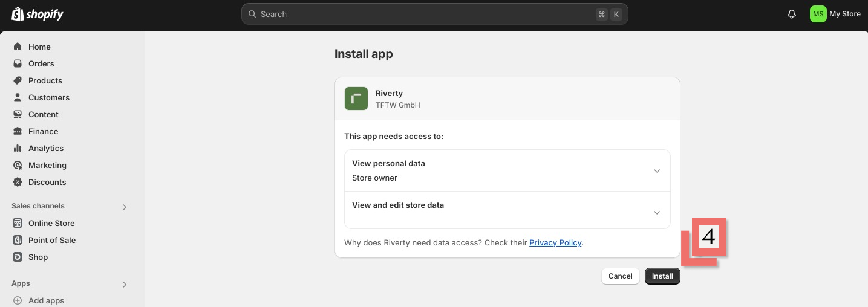The height and width of the screenshot is (307, 868).
Task: Click the Point of Sale icon
Action: pos(18,240)
